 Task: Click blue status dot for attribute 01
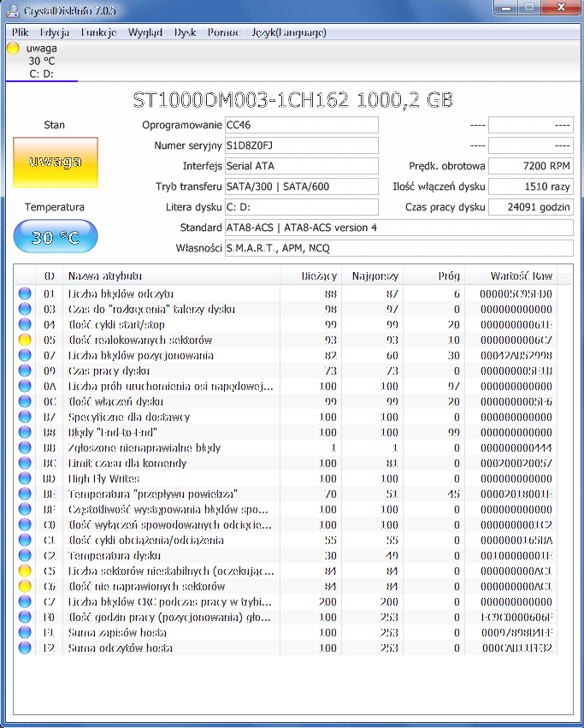25,293
